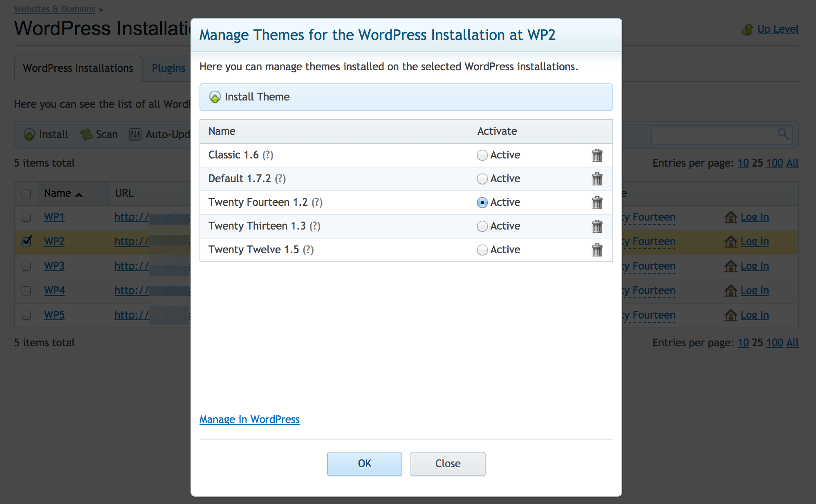Activate the Twenty Twelve 1.5 theme radio
The height and width of the screenshot is (504, 816).
pyautogui.click(x=482, y=250)
